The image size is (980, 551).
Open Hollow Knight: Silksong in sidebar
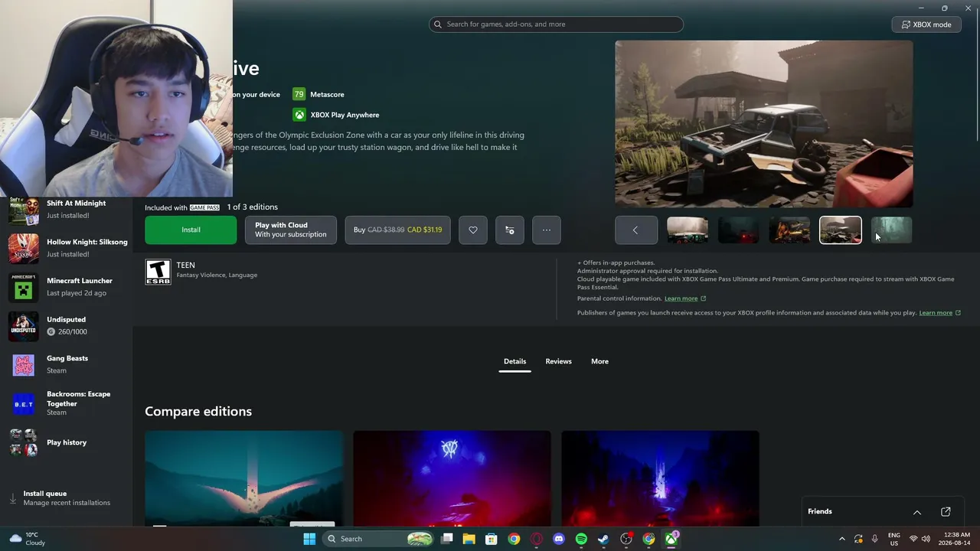click(x=67, y=248)
